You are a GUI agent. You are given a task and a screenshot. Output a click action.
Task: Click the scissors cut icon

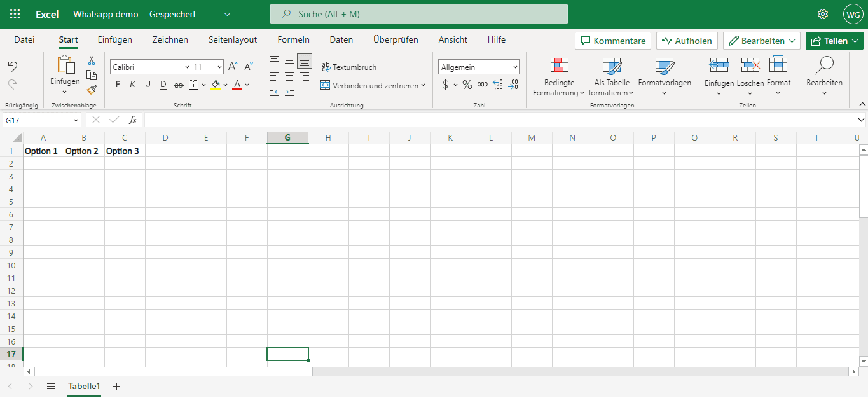pyautogui.click(x=92, y=60)
